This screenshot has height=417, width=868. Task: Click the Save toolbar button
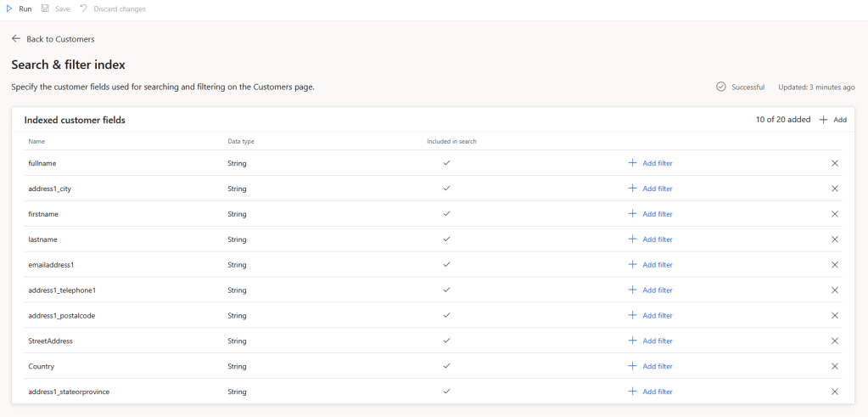click(x=55, y=8)
